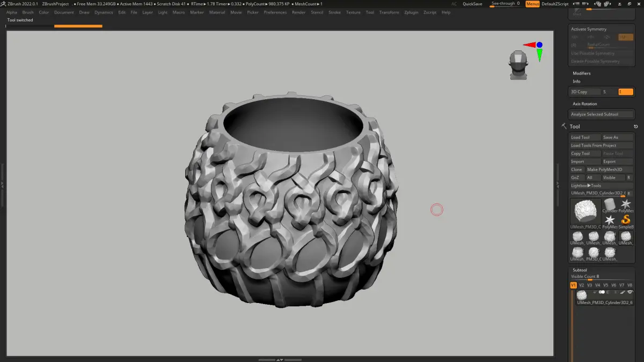Expand the Modifiers section
This screenshot has height=362, width=644.
[x=581, y=73]
